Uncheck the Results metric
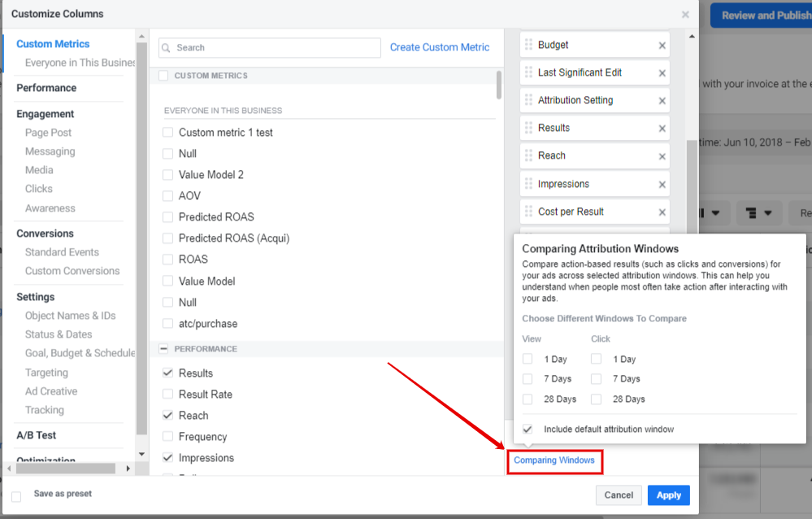This screenshot has height=519, width=812. (167, 373)
